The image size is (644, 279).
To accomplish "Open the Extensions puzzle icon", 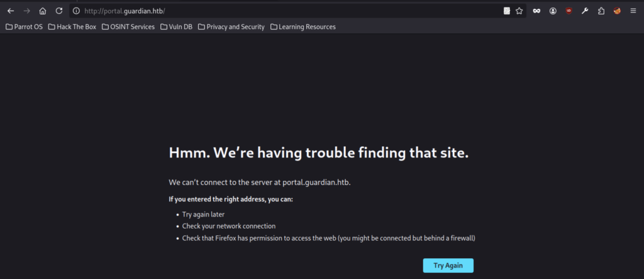I will pyautogui.click(x=601, y=11).
